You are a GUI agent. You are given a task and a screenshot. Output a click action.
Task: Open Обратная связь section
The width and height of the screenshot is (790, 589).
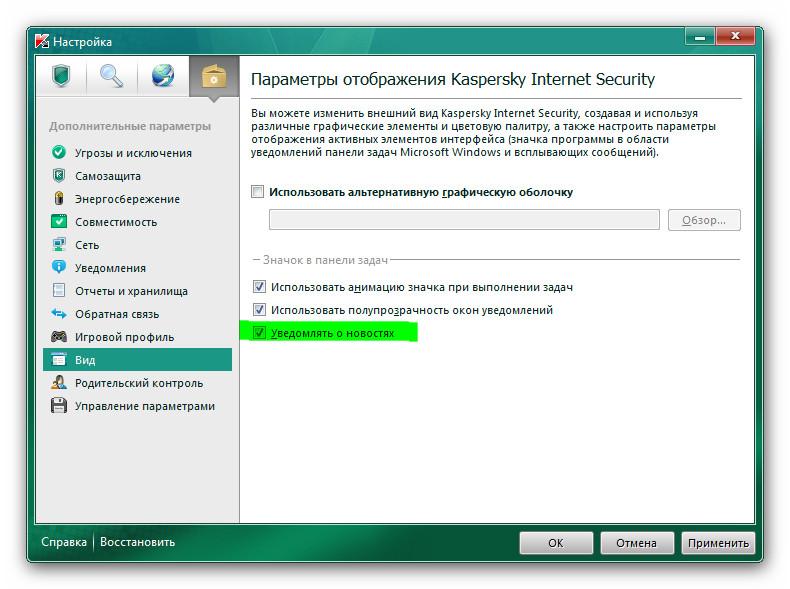pos(137,314)
